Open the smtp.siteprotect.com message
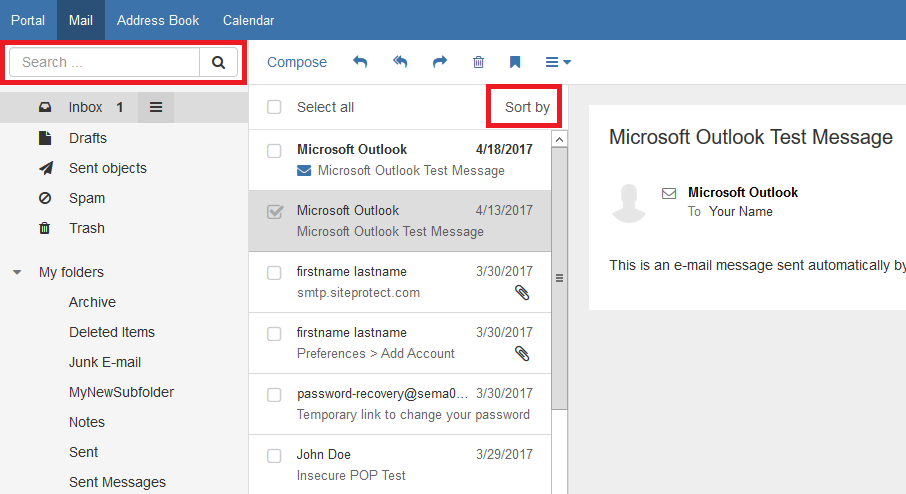906x494 pixels. [400, 283]
